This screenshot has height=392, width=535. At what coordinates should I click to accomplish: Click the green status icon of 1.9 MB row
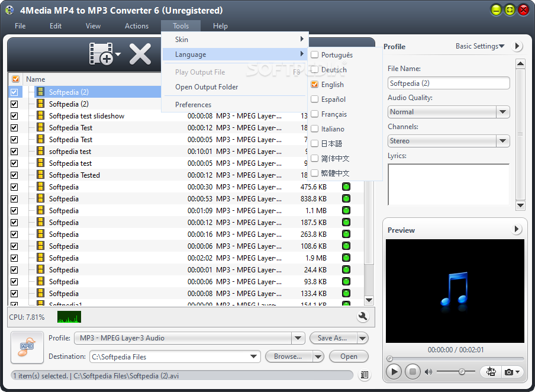346,258
